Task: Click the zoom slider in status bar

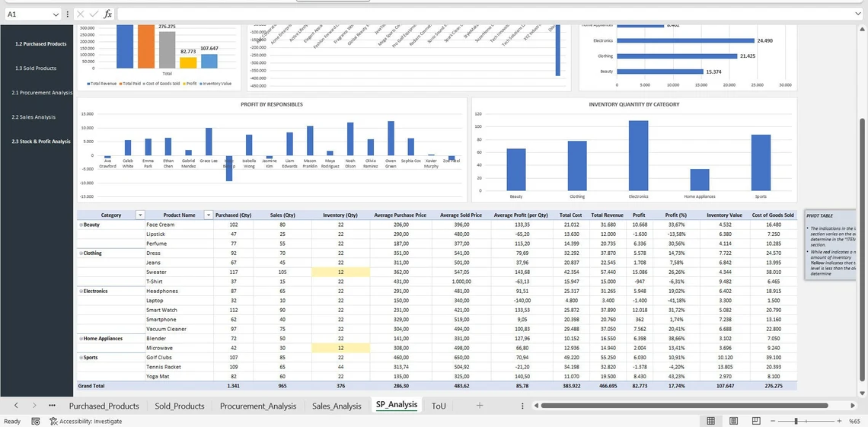Action: 796,421
